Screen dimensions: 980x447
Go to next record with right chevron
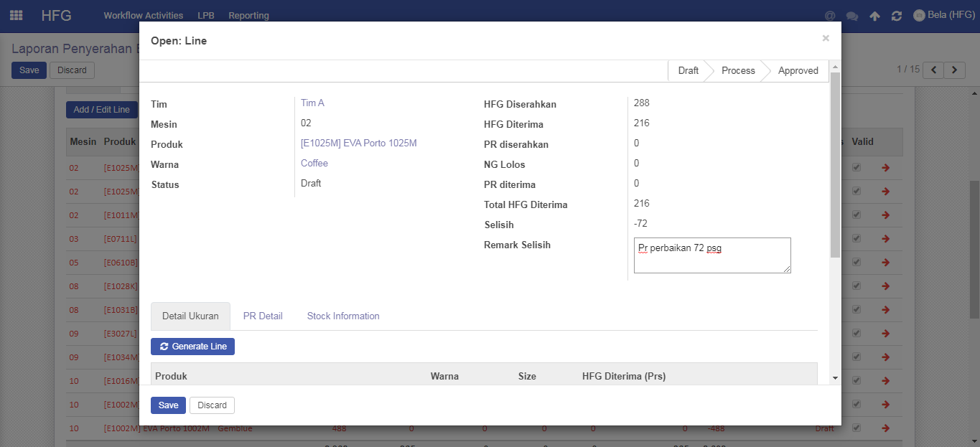click(954, 70)
